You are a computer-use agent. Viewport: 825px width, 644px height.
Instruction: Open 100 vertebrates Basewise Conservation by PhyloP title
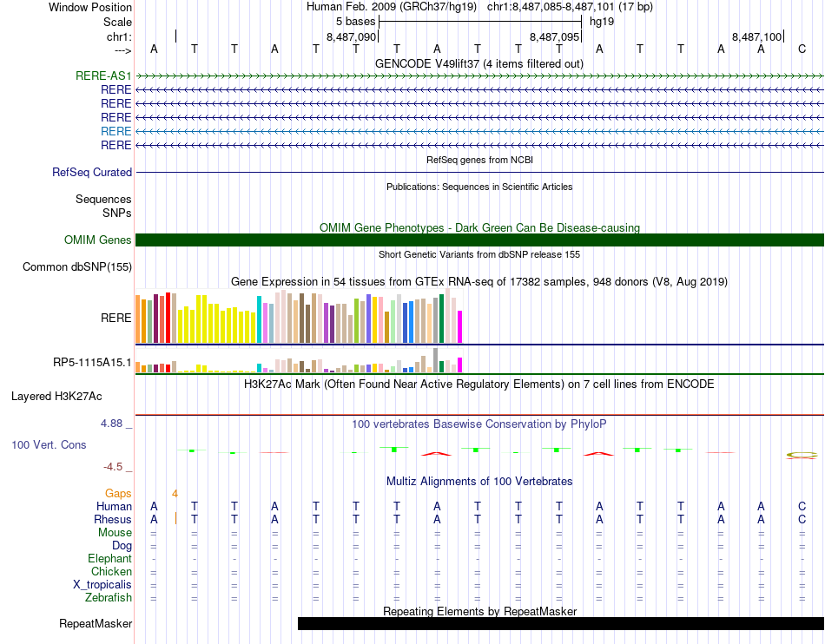coord(479,424)
